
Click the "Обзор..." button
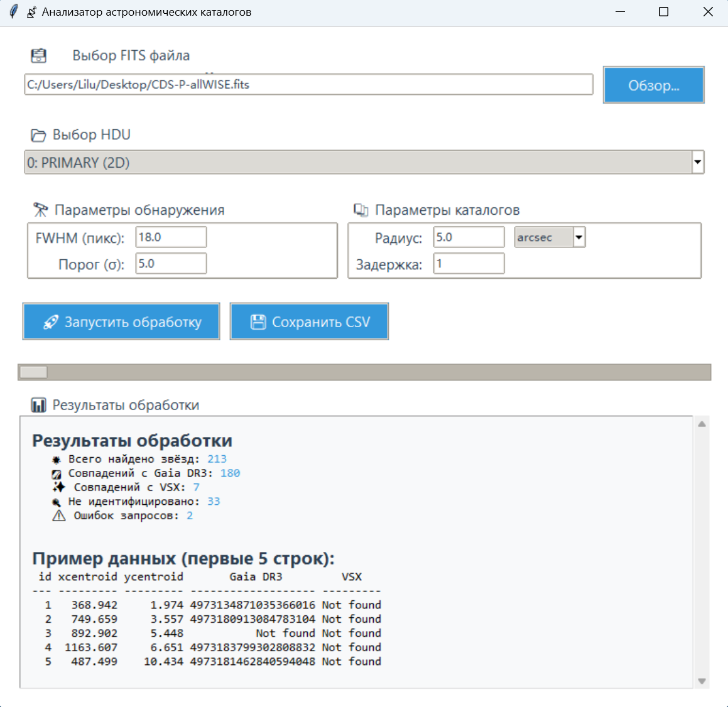[653, 85]
